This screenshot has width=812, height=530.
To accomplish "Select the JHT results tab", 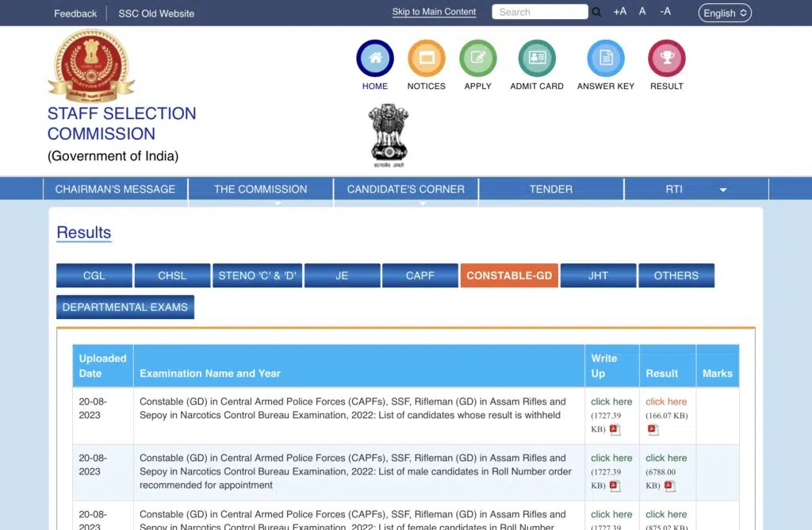I will point(598,275).
